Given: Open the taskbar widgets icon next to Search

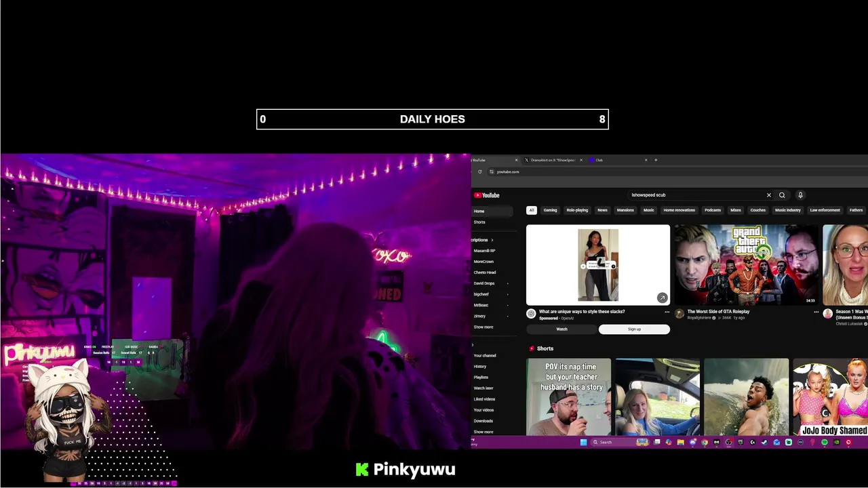Looking at the screenshot, I should [642, 443].
